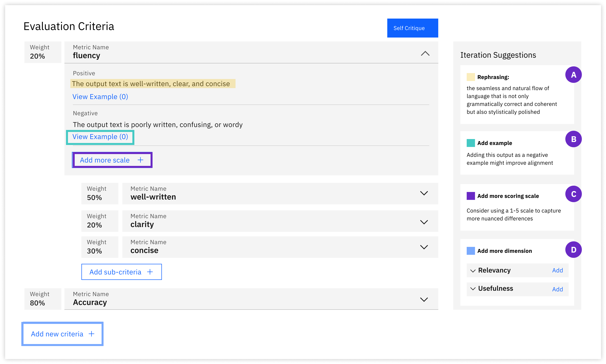
Task: Click the Evaluation Criteria heading
Action: pos(69,26)
